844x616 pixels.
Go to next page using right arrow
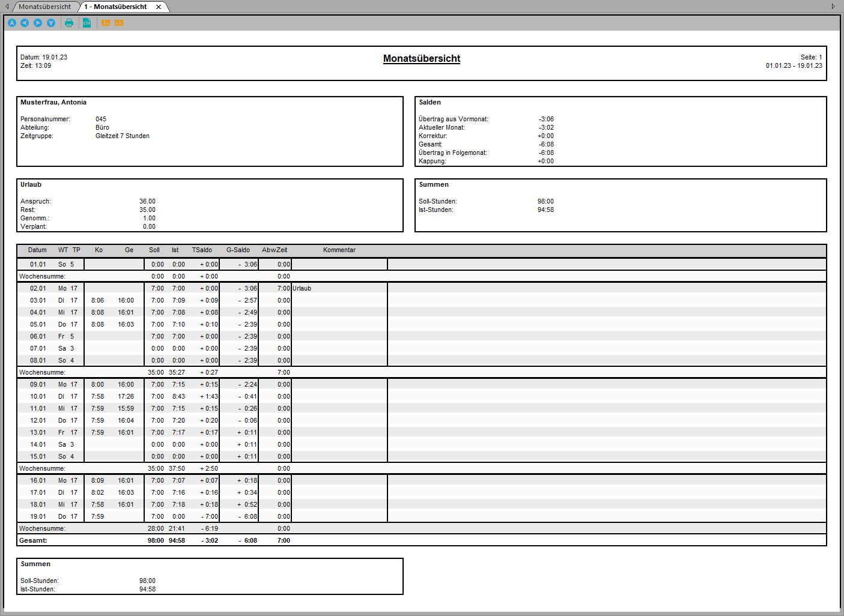click(x=38, y=23)
